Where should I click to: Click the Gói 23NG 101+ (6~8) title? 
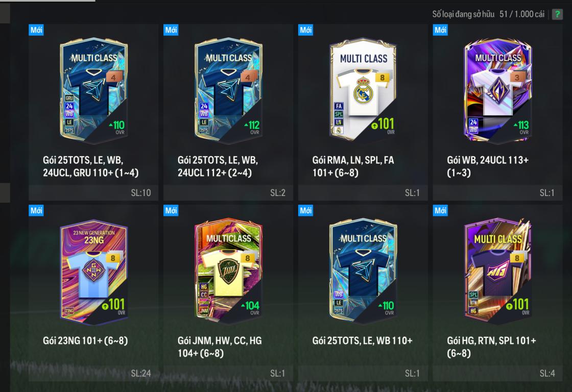coord(85,340)
